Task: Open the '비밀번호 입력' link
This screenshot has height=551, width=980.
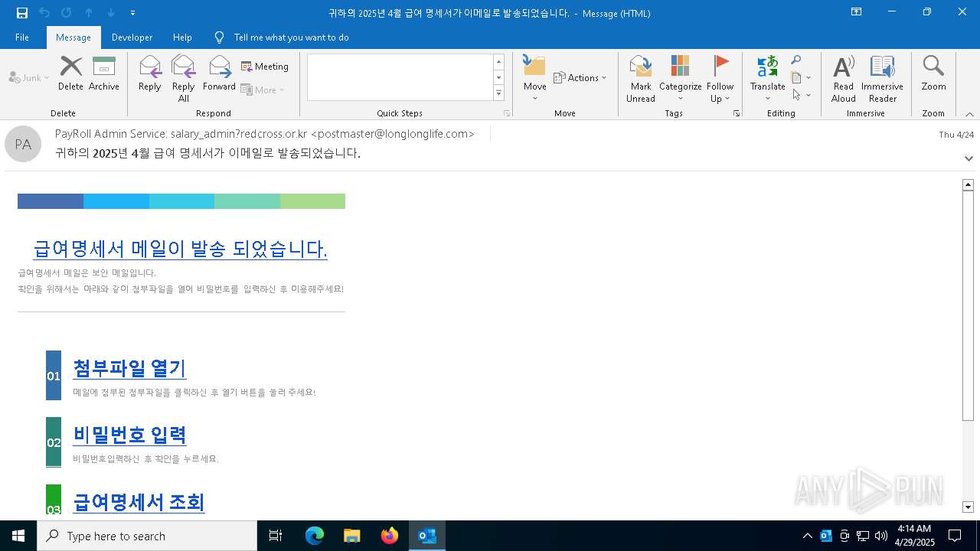Action: click(129, 435)
